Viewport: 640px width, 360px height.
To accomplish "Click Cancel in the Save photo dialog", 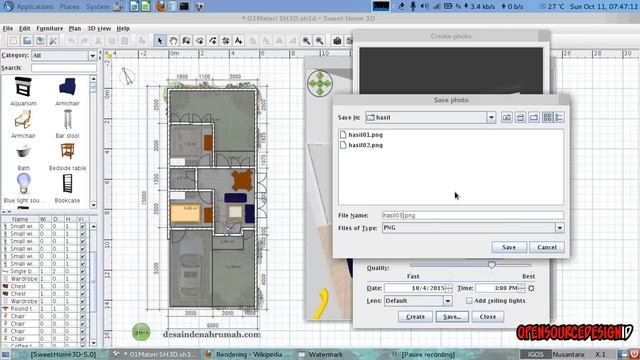I will click(547, 247).
